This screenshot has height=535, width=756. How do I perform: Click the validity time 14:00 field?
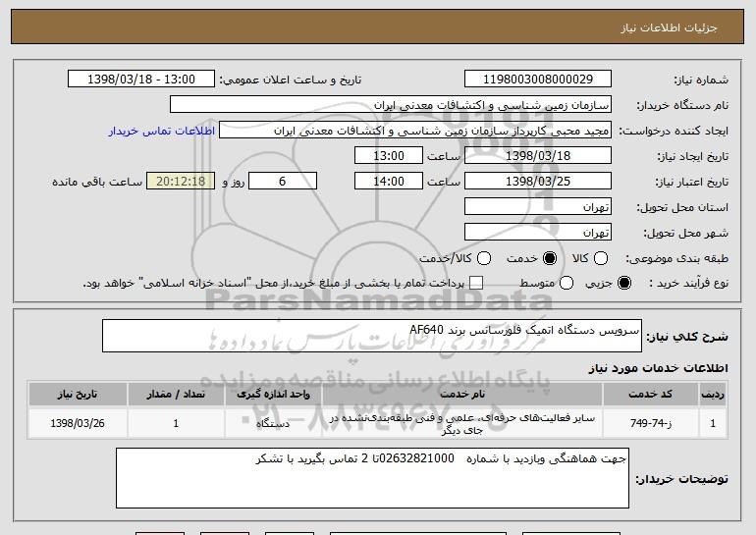click(389, 182)
